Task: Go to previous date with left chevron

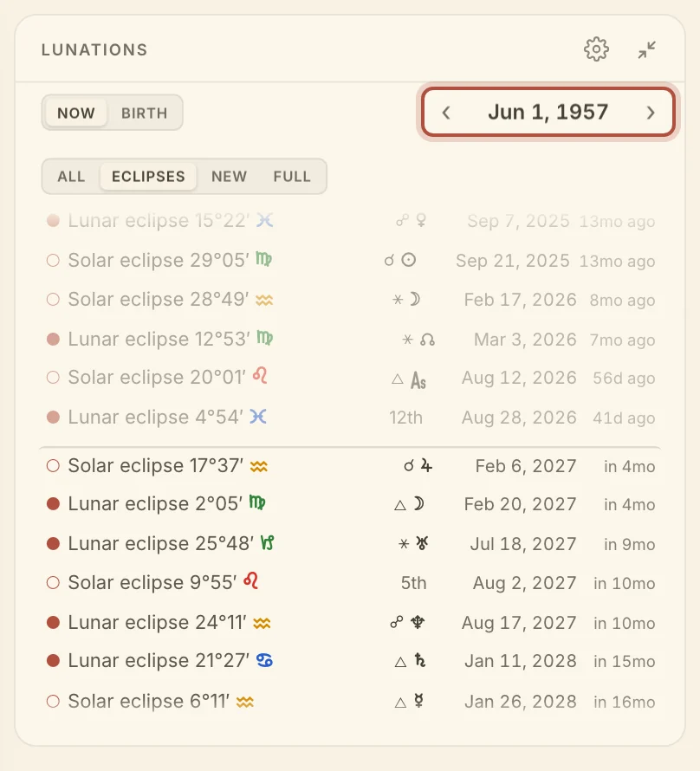Action: [446, 113]
